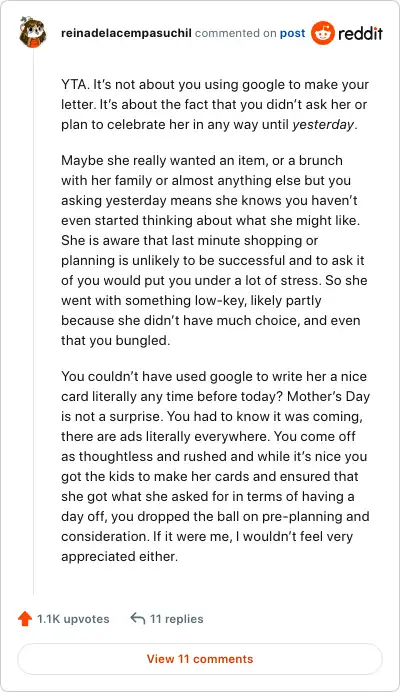Screen dimensions: 400x692
Task: Click the final line 'appreciated either.'
Action: (120, 556)
